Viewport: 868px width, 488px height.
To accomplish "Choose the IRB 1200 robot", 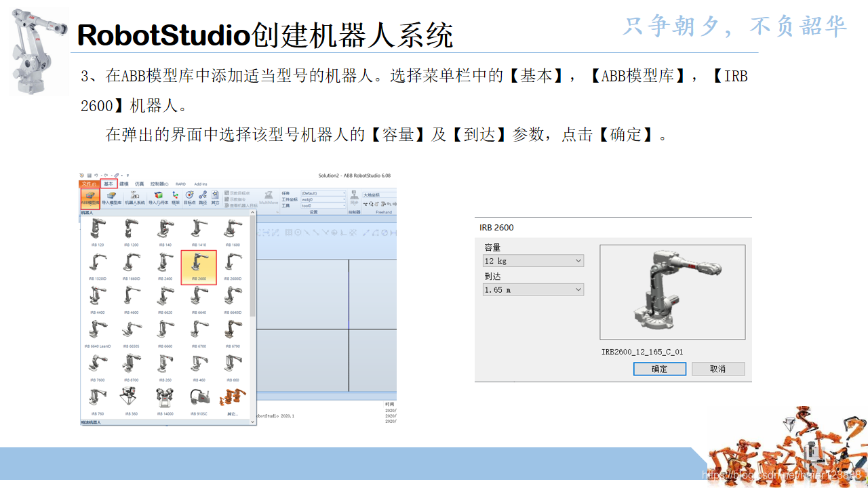I will [x=131, y=232].
